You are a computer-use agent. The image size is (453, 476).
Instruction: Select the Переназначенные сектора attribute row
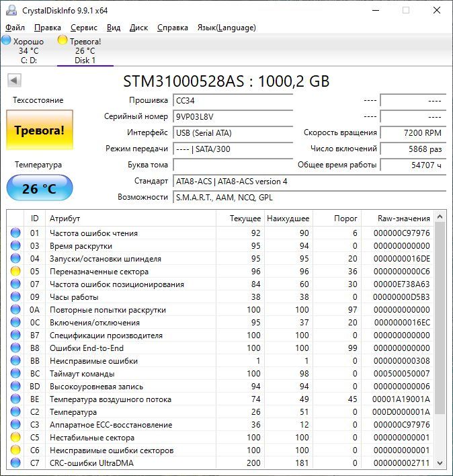[x=220, y=271]
